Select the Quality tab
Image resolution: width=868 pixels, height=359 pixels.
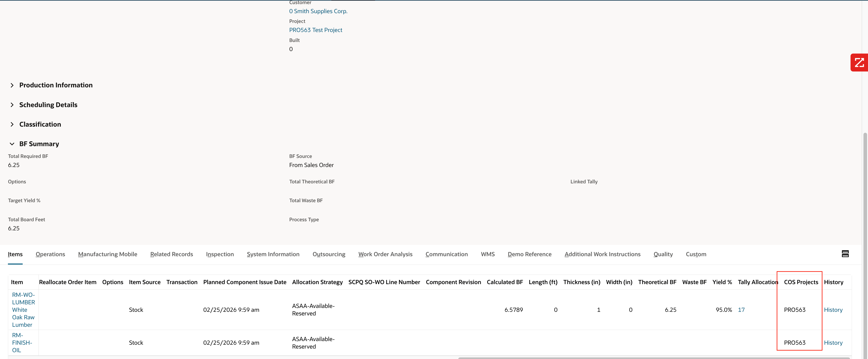coord(663,254)
